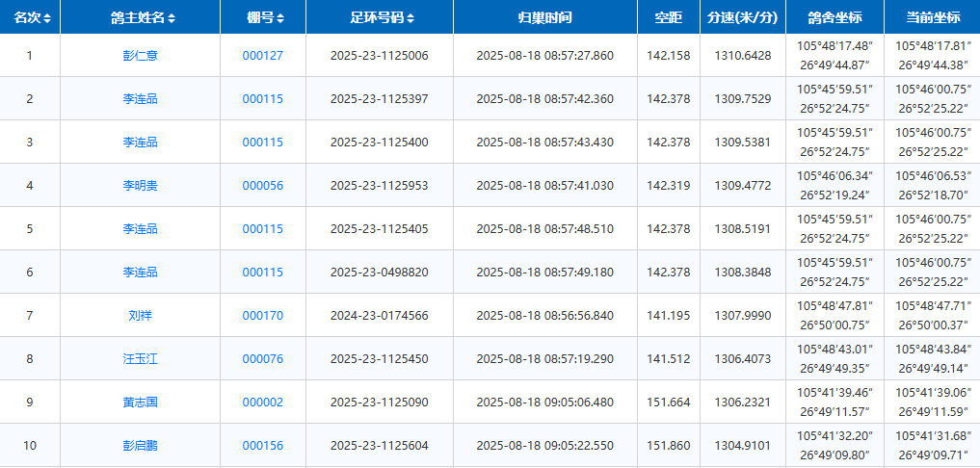The width and height of the screenshot is (980, 468).
Task: Select loft number 000156
Action: coord(262,446)
